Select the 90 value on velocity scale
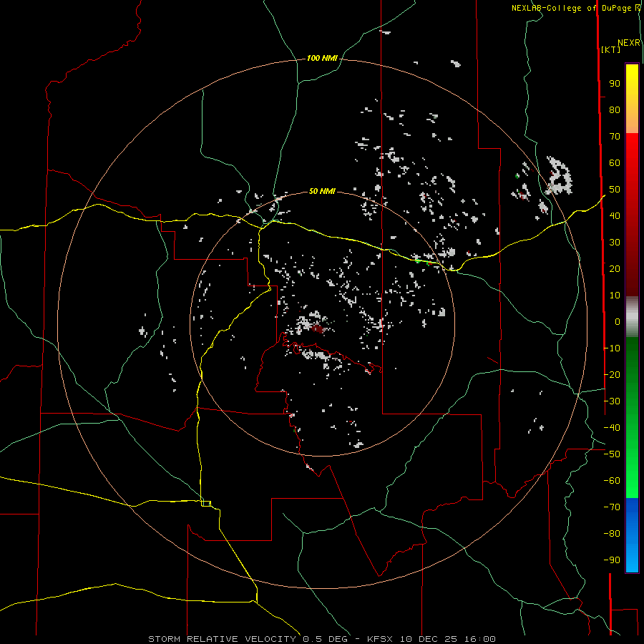This screenshot has height=644, width=644. tap(615, 84)
